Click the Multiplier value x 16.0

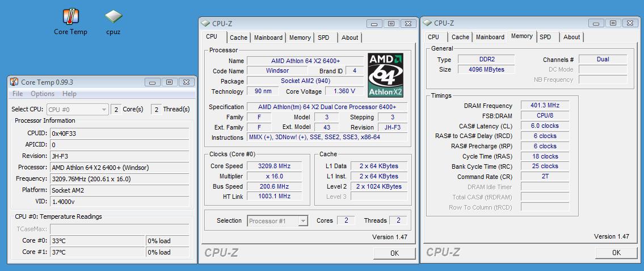(274, 176)
